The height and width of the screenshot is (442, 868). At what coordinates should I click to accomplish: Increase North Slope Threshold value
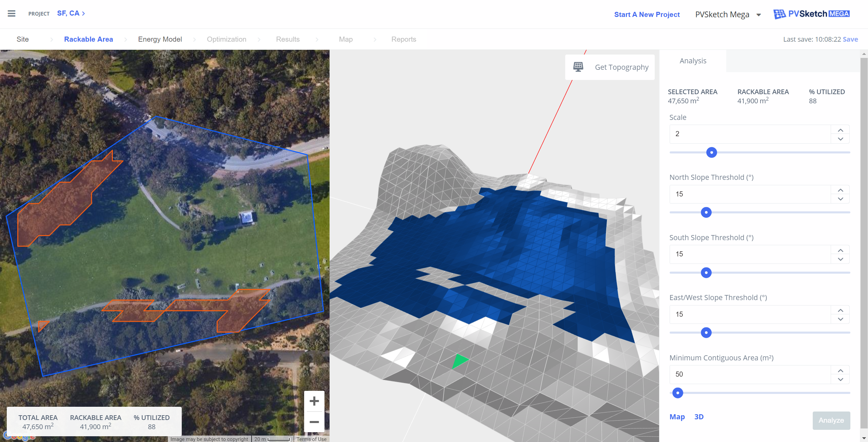click(x=840, y=190)
